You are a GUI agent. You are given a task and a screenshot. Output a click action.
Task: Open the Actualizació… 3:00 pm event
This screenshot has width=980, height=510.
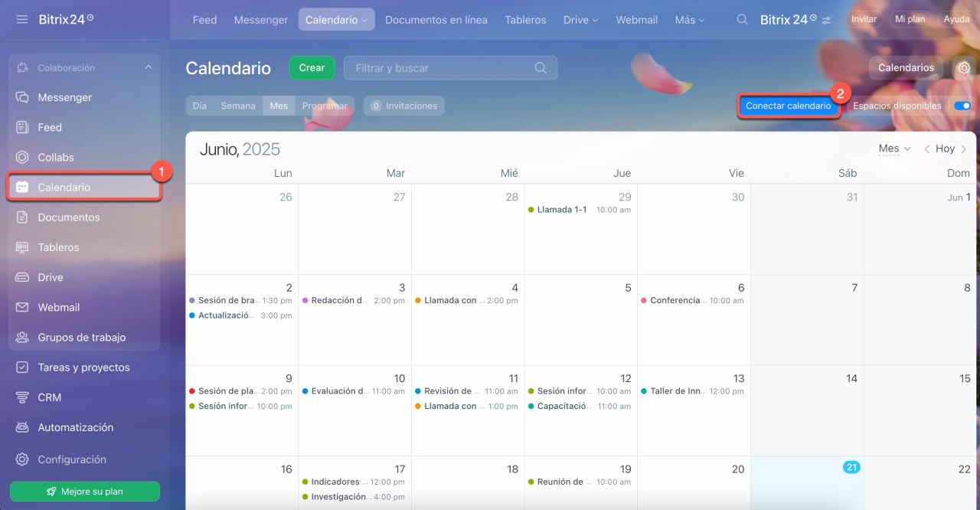point(241,315)
